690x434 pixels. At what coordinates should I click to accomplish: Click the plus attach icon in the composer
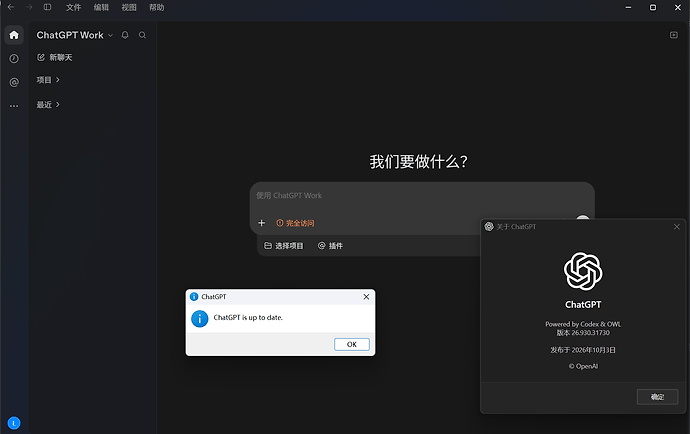pos(261,223)
